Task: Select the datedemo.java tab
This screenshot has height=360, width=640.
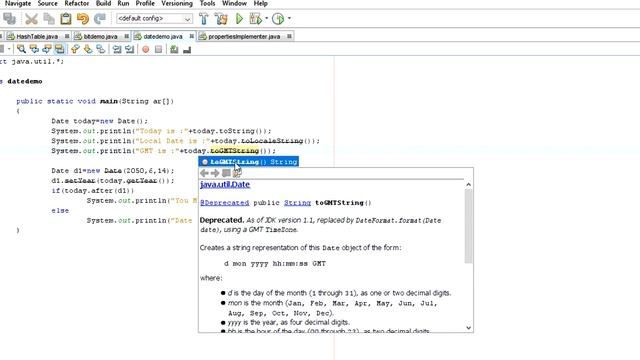Action: tap(163, 36)
